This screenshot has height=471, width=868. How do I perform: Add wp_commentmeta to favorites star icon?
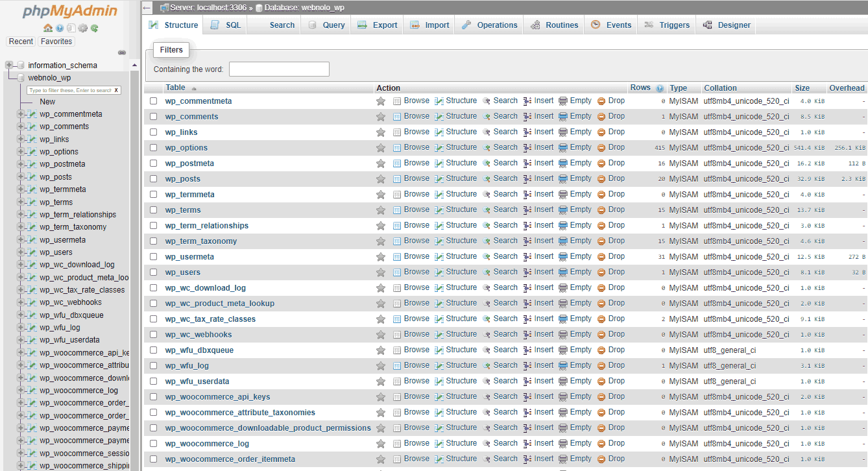381,101
